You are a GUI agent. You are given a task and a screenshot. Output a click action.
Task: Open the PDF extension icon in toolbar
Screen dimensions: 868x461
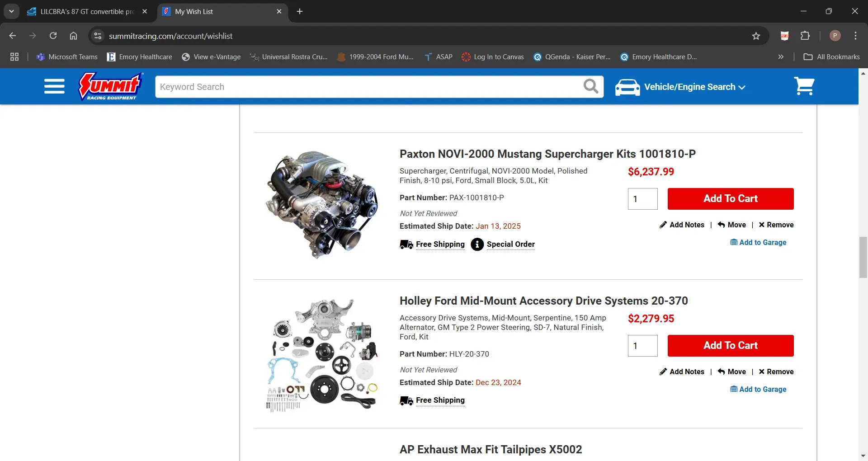(784, 36)
